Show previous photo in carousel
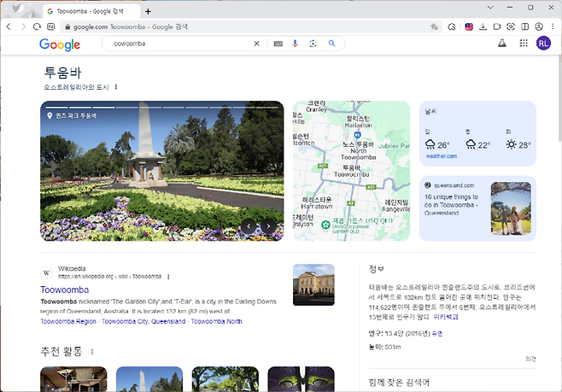 coord(249,226)
